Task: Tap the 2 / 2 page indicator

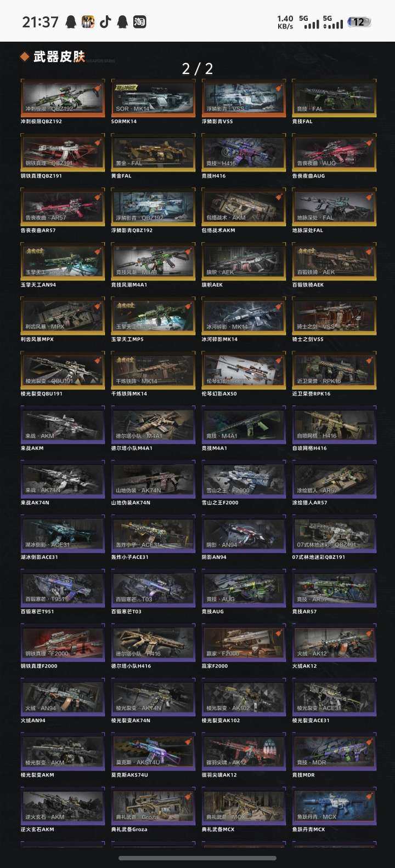Action: (x=198, y=68)
